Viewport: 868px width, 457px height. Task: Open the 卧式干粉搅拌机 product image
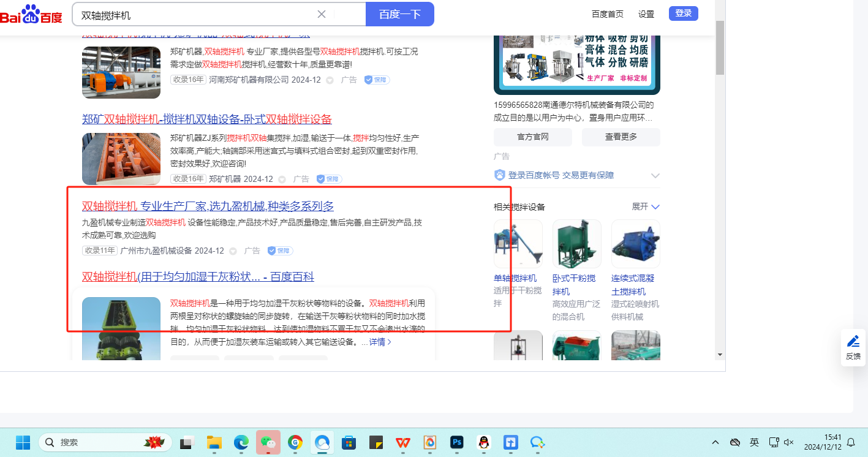pos(577,244)
